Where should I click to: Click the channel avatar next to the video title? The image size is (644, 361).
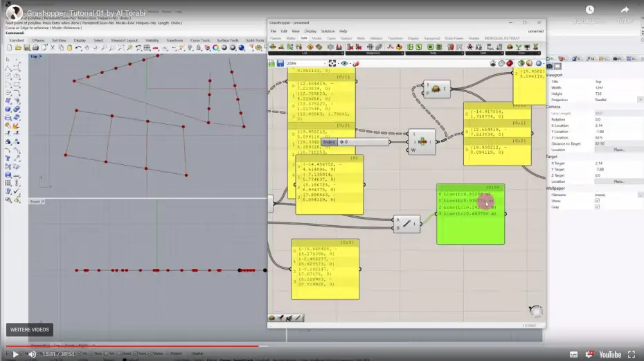tap(14, 13)
